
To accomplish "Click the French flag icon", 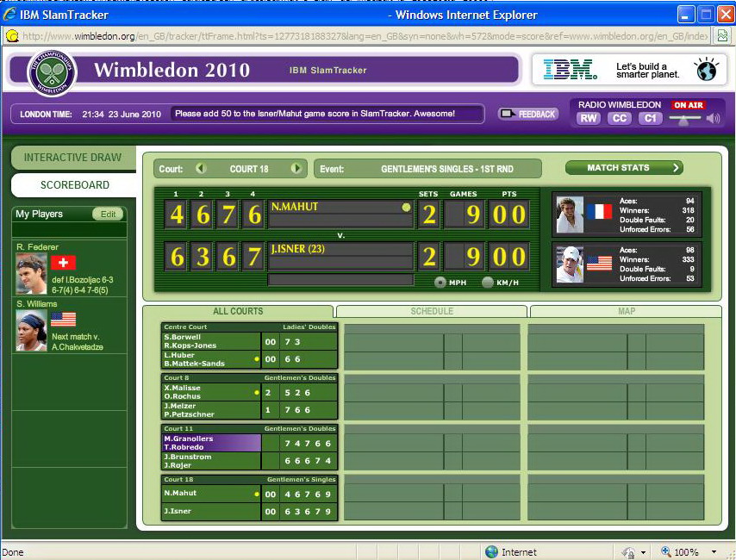I will (600, 212).
